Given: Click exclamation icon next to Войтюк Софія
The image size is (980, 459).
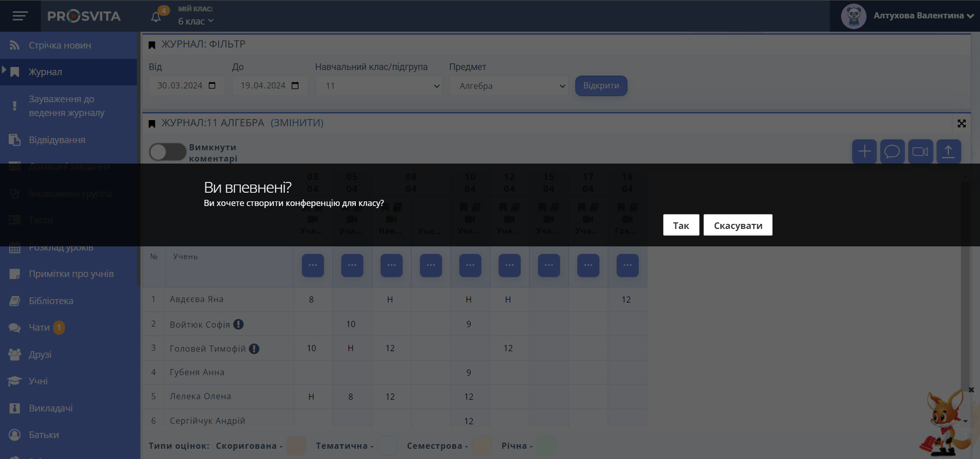Looking at the screenshot, I should click(239, 324).
